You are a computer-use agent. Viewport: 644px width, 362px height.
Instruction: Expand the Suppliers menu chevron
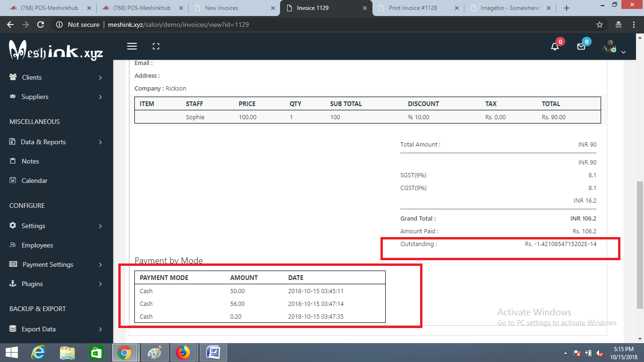pyautogui.click(x=100, y=97)
